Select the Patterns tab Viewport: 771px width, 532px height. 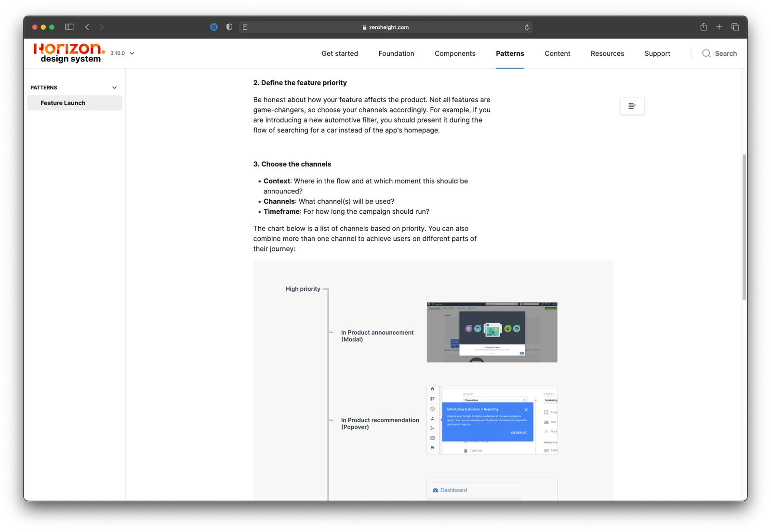pos(510,53)
